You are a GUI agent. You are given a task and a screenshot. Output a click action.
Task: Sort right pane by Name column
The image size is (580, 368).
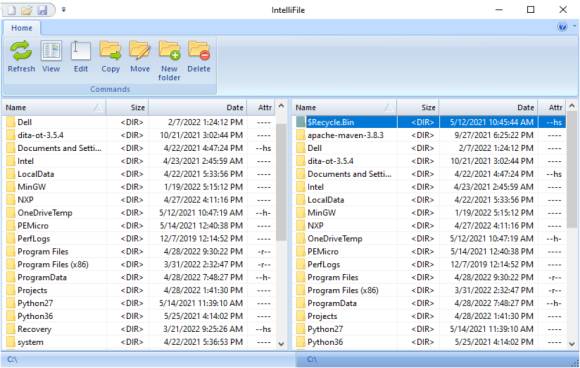[x=344, y=108]
